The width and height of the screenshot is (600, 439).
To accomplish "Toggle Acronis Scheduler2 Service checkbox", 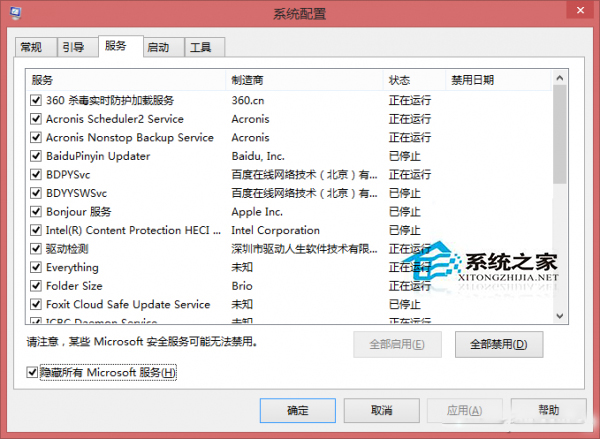I will tap(36, 119).
